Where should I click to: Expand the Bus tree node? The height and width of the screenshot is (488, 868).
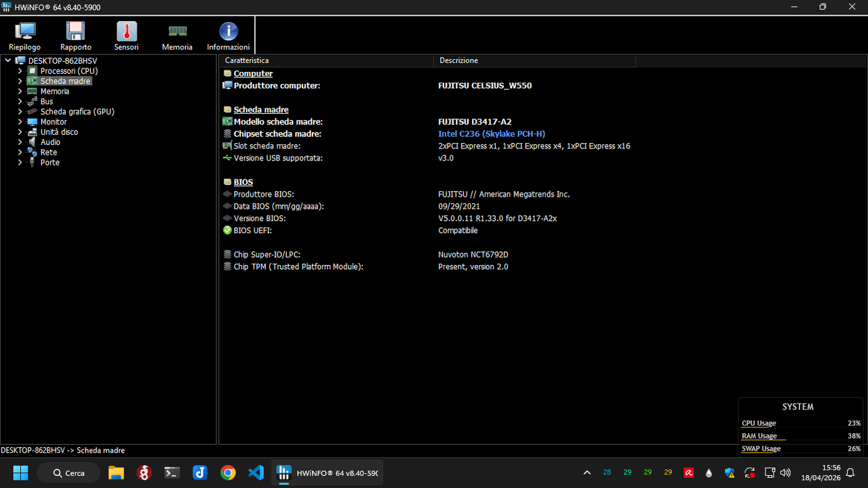tap(20, 101)
